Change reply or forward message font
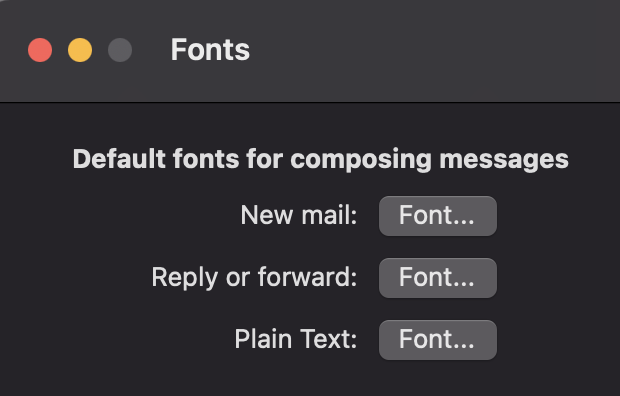Viewport: 620px width, 396px height. pyautogui.click(x=438, y=278)
